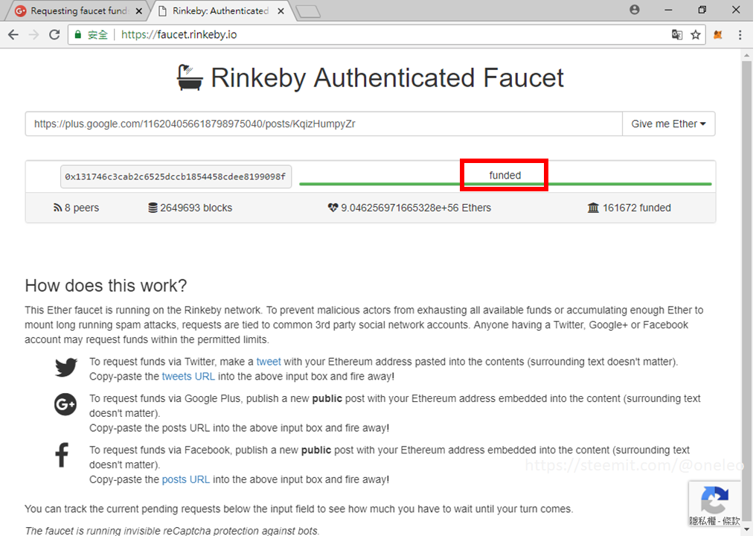This screenshot has width=756, height=536.
Task: Close the Requesting faucet funds tab
Action: click(x=139, y=10)
